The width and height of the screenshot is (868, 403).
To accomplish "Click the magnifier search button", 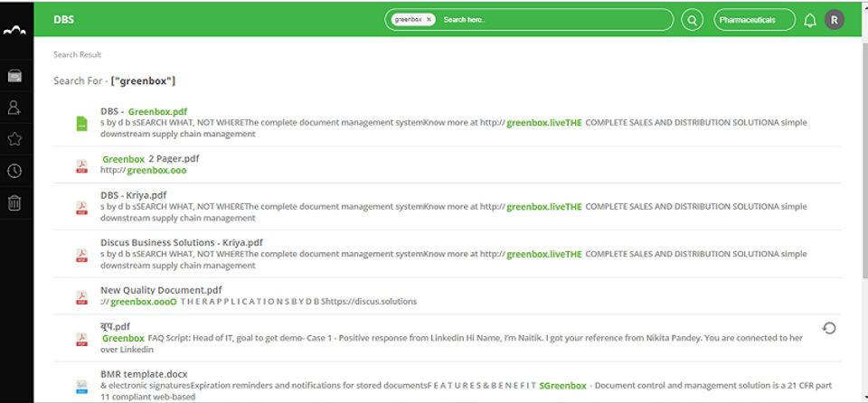I will (x=692, y=20).
